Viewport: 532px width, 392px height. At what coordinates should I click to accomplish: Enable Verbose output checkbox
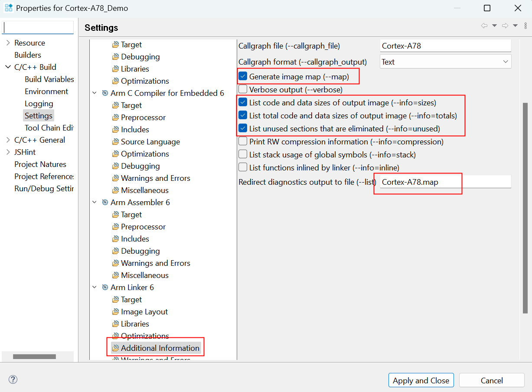pyautogui.click(x=243, y=90)
